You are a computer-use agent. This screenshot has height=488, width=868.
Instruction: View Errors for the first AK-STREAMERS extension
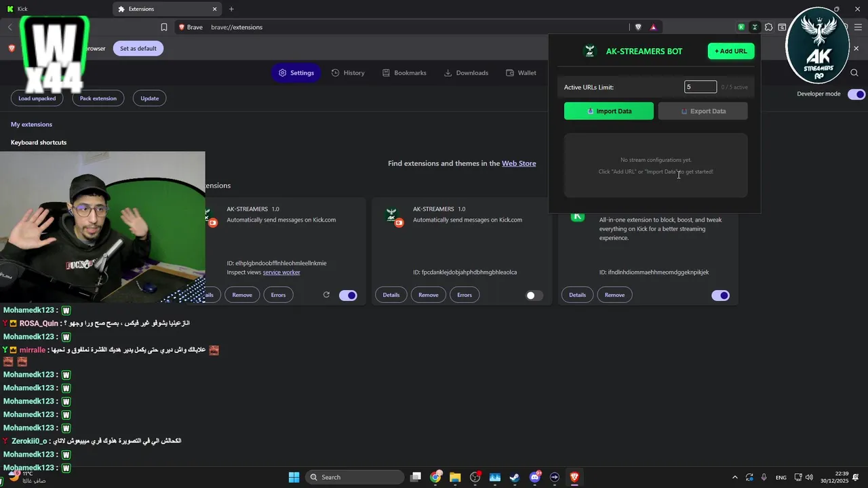point(278,295)
